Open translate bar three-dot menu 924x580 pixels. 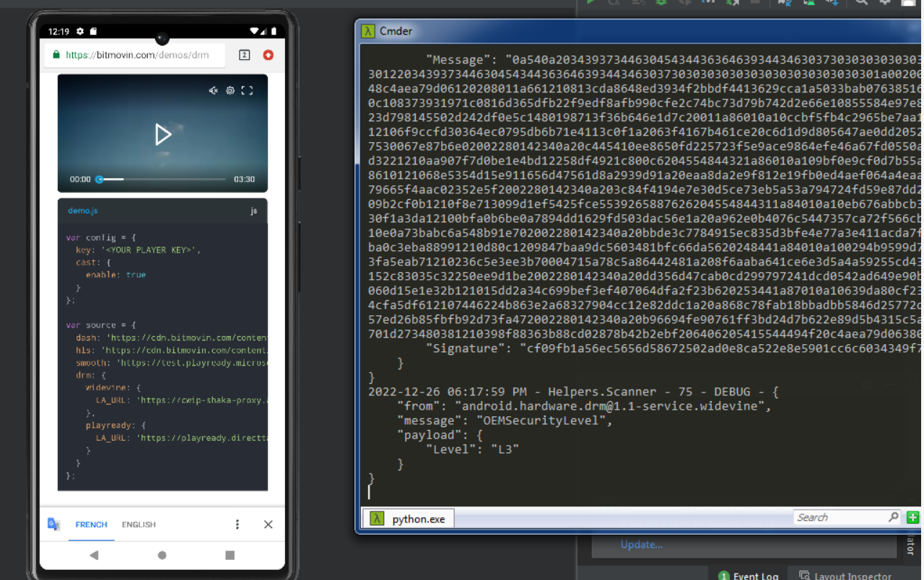point(237,524)
